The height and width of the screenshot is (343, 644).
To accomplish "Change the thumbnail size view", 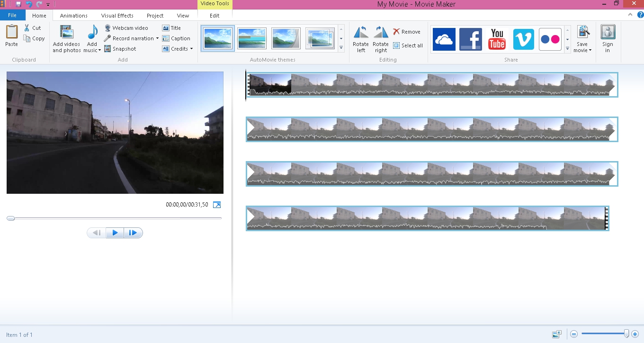I will tap(557, 334).
